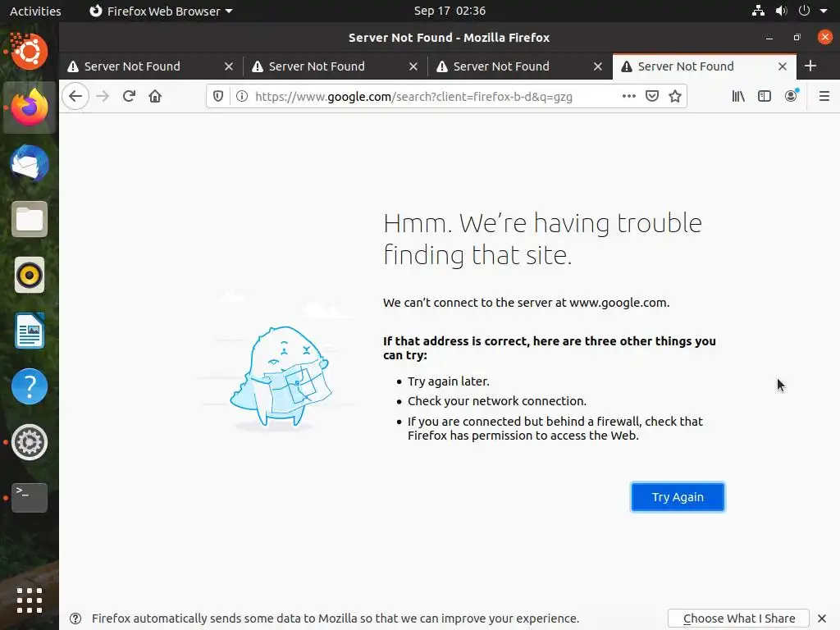This screenshot has height=630, width=840.
Task: Click Firefox icon in the dock
Action: coord(30,107)
